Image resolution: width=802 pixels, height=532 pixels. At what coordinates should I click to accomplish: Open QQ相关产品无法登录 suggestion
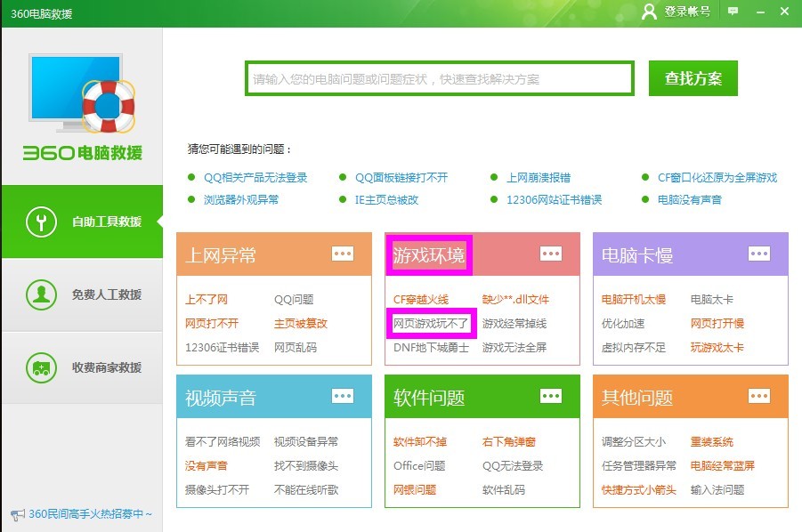(255, 177)
